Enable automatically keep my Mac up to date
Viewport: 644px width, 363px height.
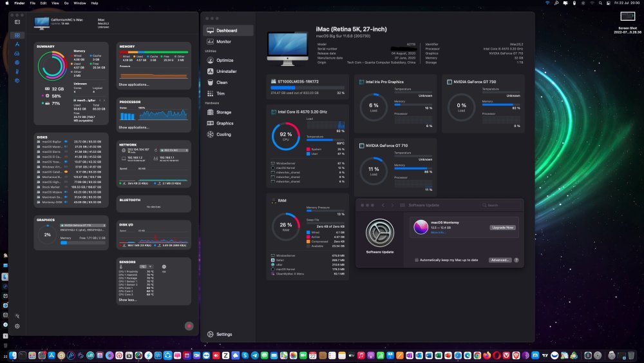pyautogui.click(x=417, y=260)
